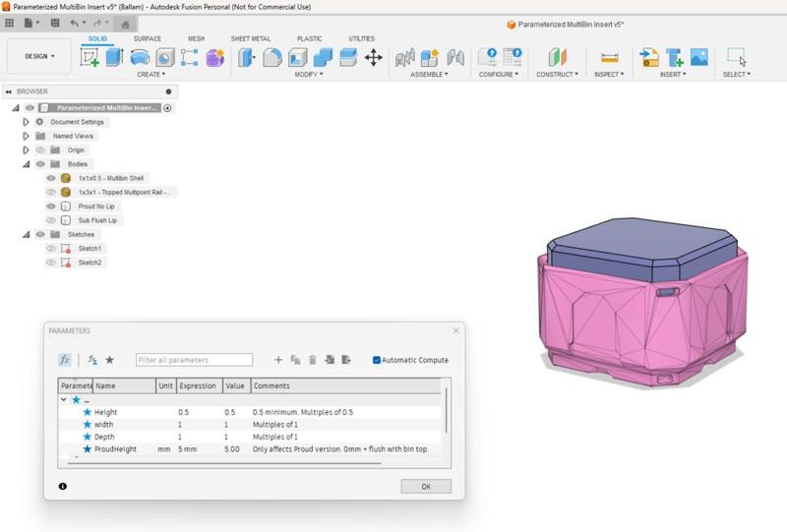Open the CONFIGURE dropdown menu
Image resolution: width=787 pixels, height=532 pixels.
(x=499, y=75)
